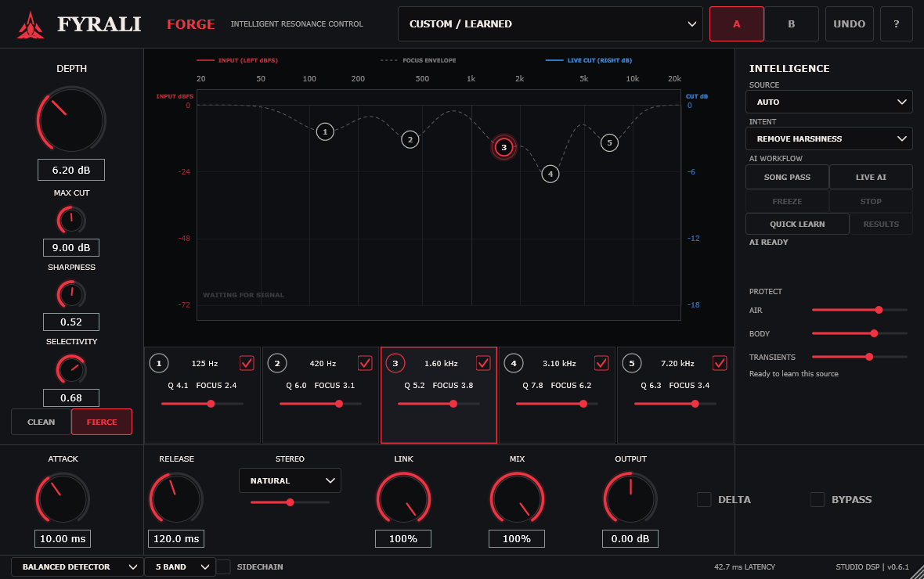Image resolution: width=924 pixels, height=579 pixels.
Task: Click the band 1 number badge in the 125 Hz card
Action: point(159,363)
